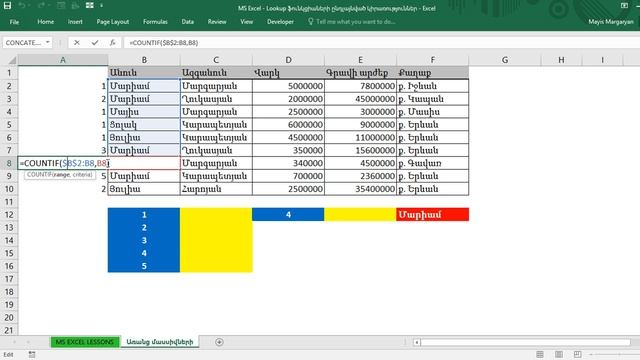Click the Վարկ header cell D1
Viewport: 640px width, 360px height.
tap(288, 73)
